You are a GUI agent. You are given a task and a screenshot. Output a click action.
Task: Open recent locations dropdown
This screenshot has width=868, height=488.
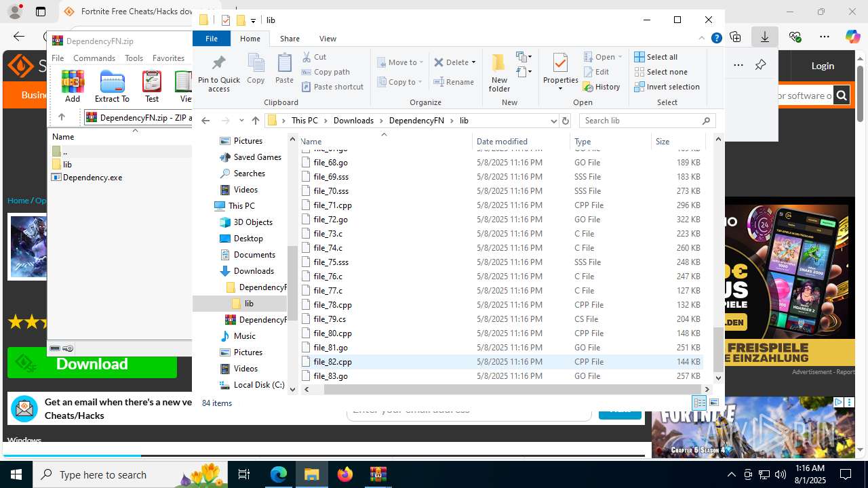pyautogui.click(x=241, y=121)
